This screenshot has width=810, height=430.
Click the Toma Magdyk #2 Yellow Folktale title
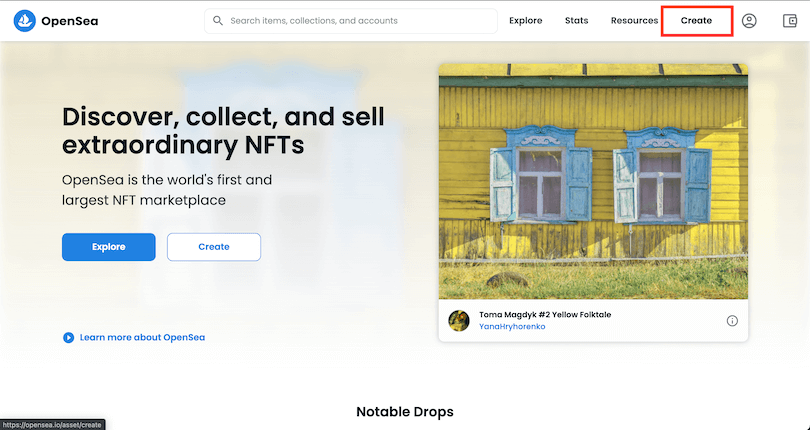pos(545,314)
